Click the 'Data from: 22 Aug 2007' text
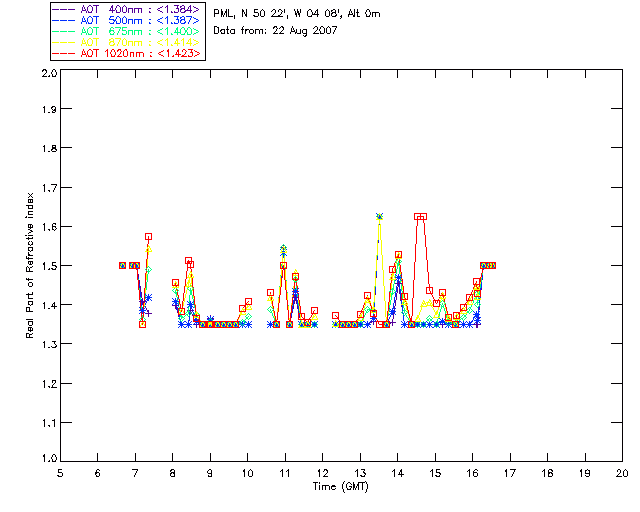 click(x=275, y=31)
